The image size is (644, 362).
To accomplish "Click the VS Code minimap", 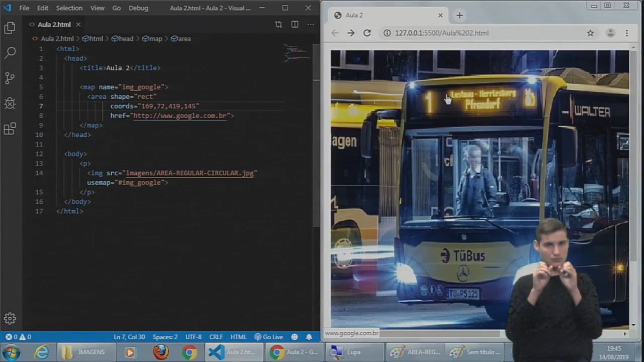I will pos(297,53).
